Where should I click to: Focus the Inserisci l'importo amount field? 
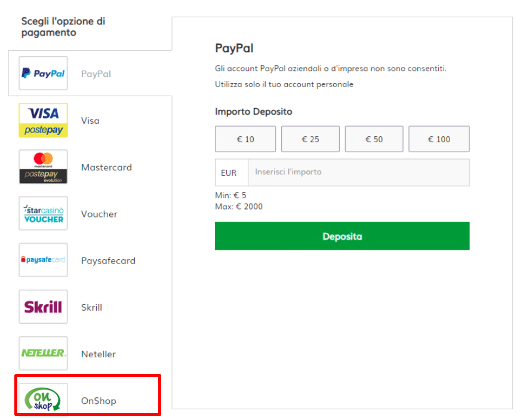tap(358, 172)
